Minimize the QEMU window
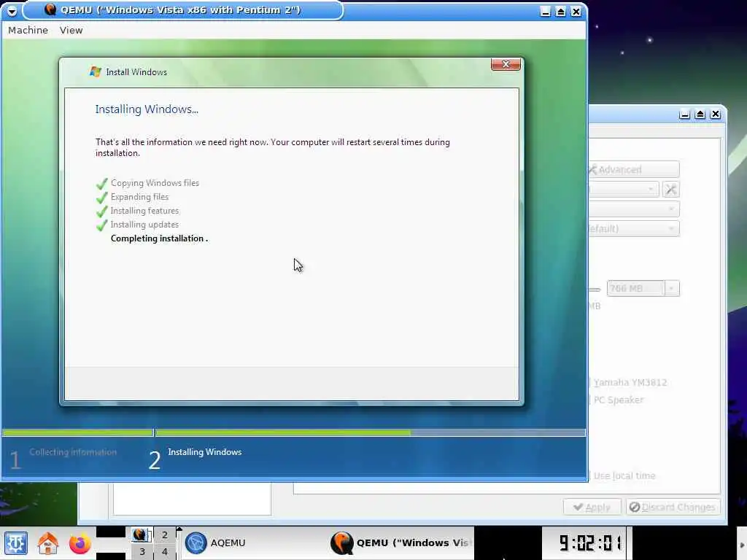747x560 pixels. click(x=546, y=12)
